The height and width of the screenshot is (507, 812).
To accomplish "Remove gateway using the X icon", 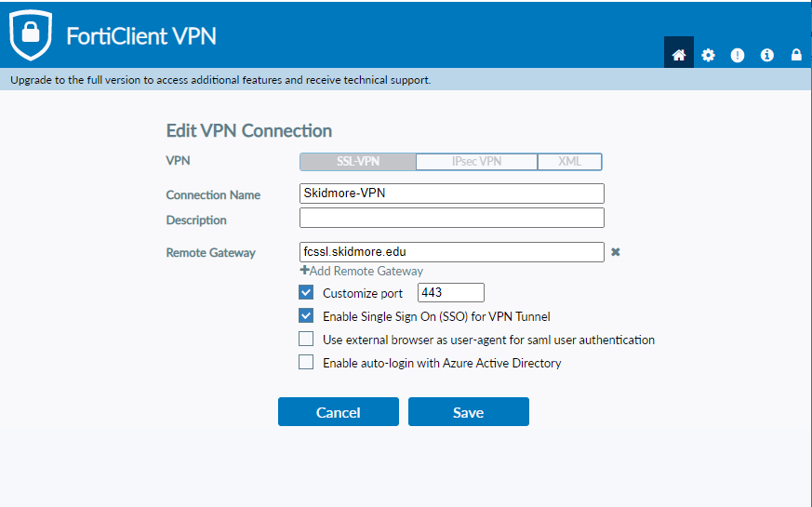I will 615,252.
